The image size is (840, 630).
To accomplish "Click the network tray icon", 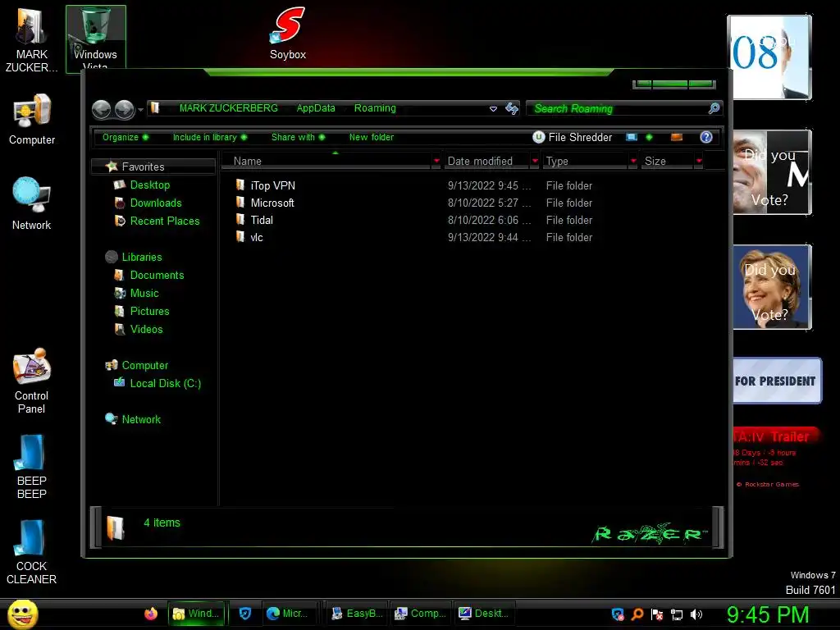I will [677, 614].
